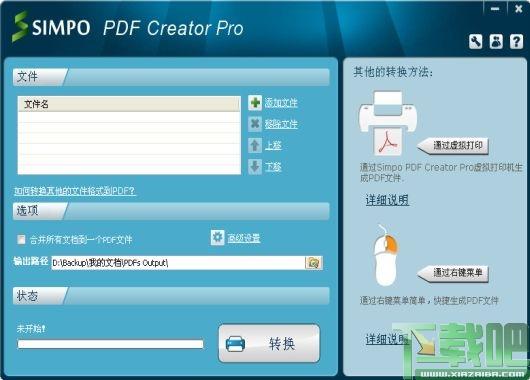Click the 转换 convert button
This screenshot has width=530, height=380.
269,343
